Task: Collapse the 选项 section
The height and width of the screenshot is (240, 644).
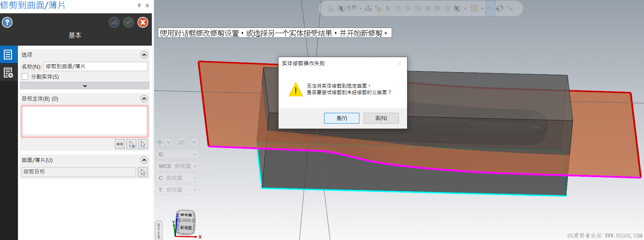Action: click(144, 55)
